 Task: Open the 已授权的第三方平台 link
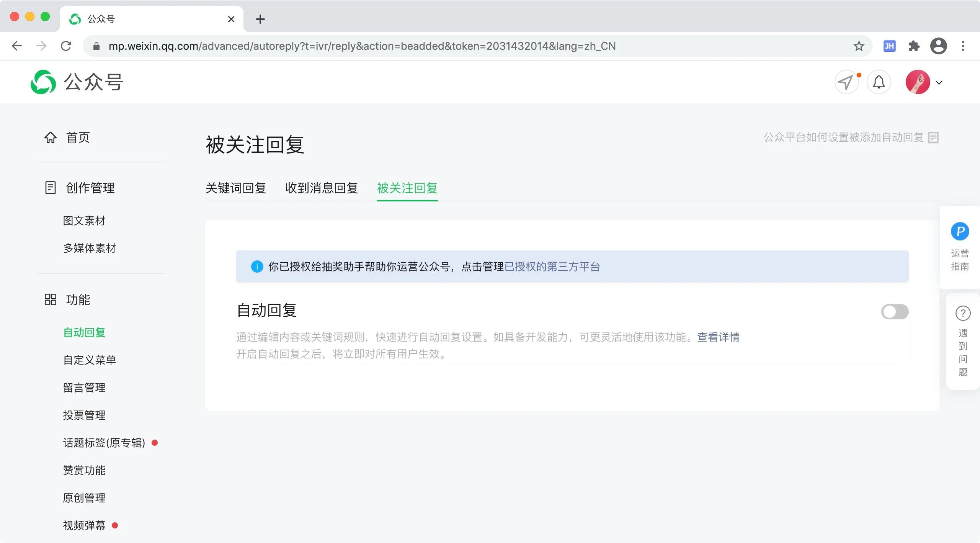(x=552, y=267)
